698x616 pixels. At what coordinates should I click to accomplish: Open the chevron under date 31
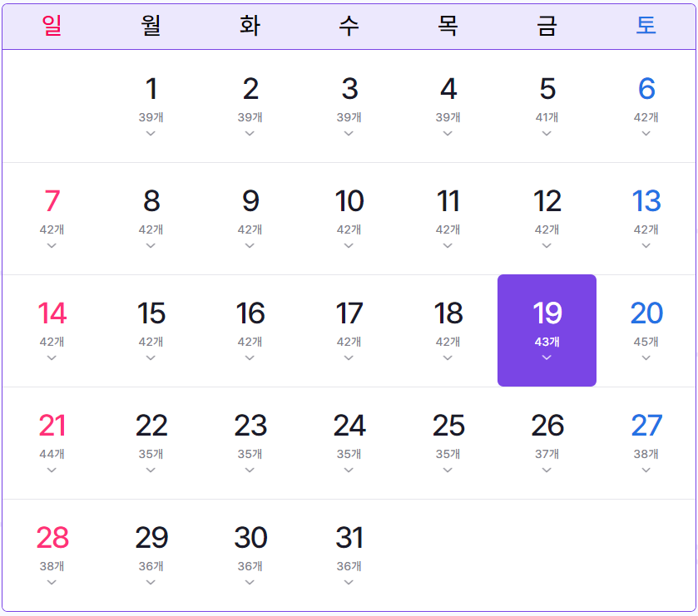point(349,582)
